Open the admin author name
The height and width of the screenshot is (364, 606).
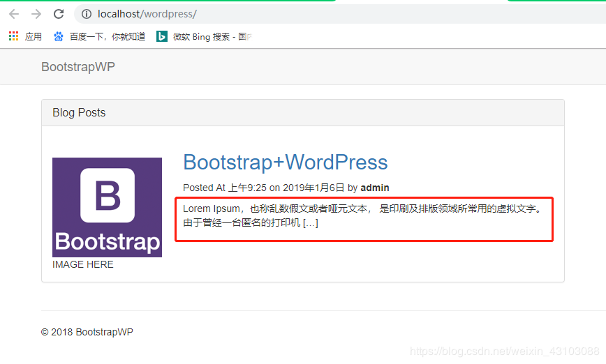coord(375,188)
